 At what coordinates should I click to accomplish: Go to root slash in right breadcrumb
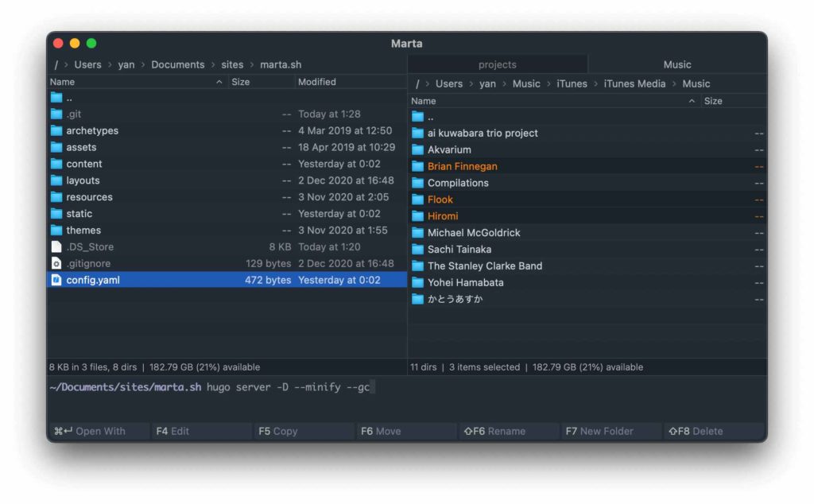[x=417, y=84]
